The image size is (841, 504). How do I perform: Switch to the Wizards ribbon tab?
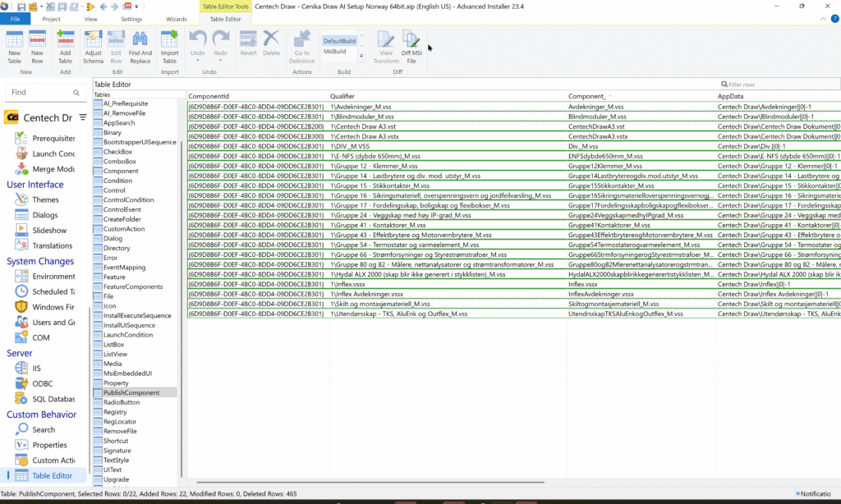pyautogui.click(x=177, y=18)
